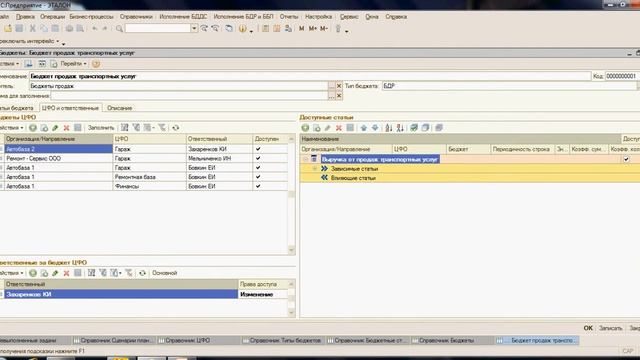The image size is (640, 360).
Task: Click refresh icon in lower Ответственные toolbar
Action: (x=142, y=273)
